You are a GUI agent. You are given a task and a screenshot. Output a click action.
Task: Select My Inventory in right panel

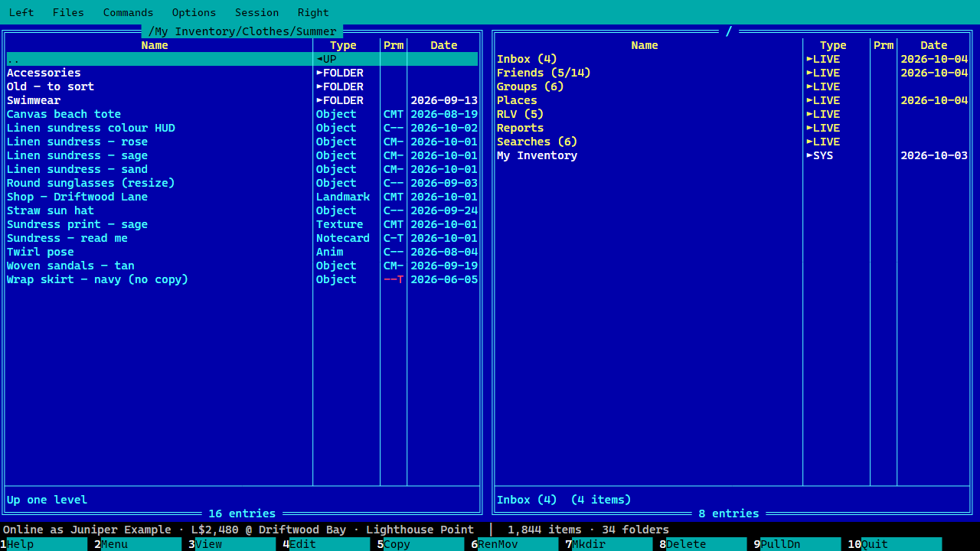click(732, 155)
